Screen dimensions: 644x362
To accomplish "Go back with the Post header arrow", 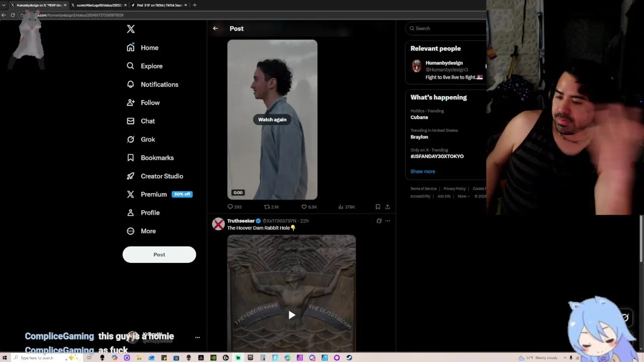I will [215, 29].
